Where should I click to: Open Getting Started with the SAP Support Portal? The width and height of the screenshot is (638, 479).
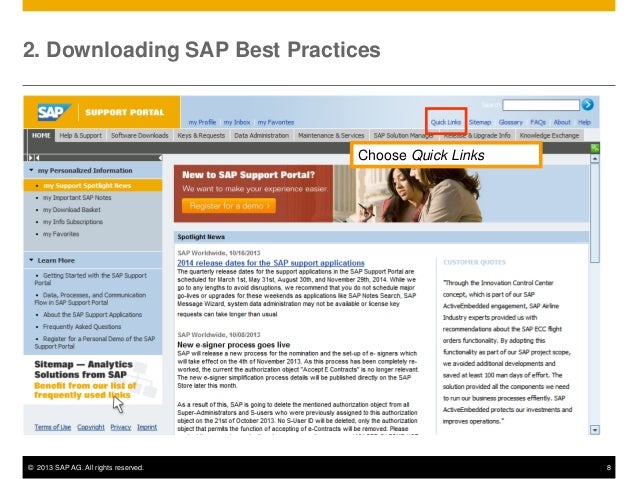[x=91, y=279]
